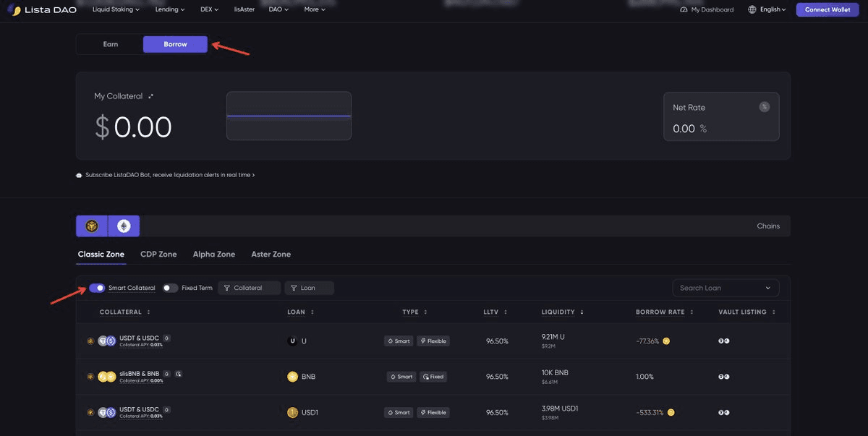This screenshot has width=868, height=436.
Task: Click the reward coin icon beside -77.36%
Action: [x=666, y=341]
